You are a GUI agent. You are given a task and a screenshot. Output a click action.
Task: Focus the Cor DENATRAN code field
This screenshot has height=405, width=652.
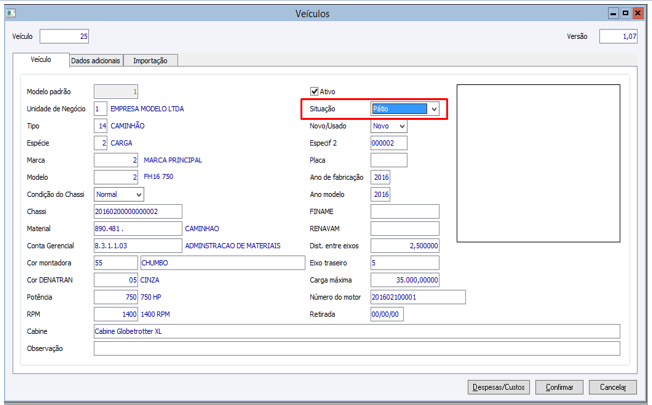pos(116,280)
